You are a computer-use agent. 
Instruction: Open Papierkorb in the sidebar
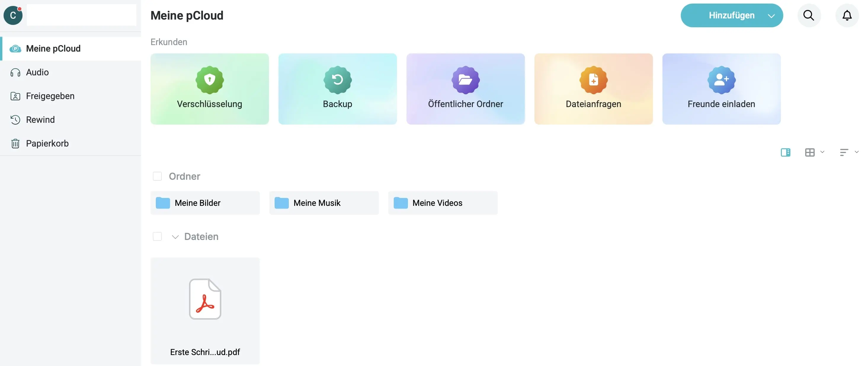click(x=71, y=143)
